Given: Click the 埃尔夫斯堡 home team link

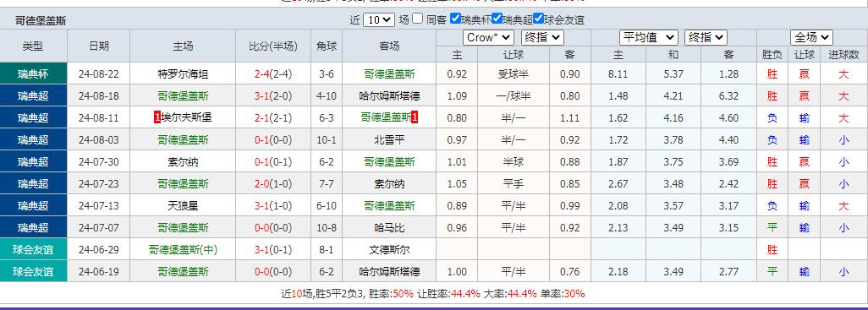Looking at the screenshot, I should (187, 117).
